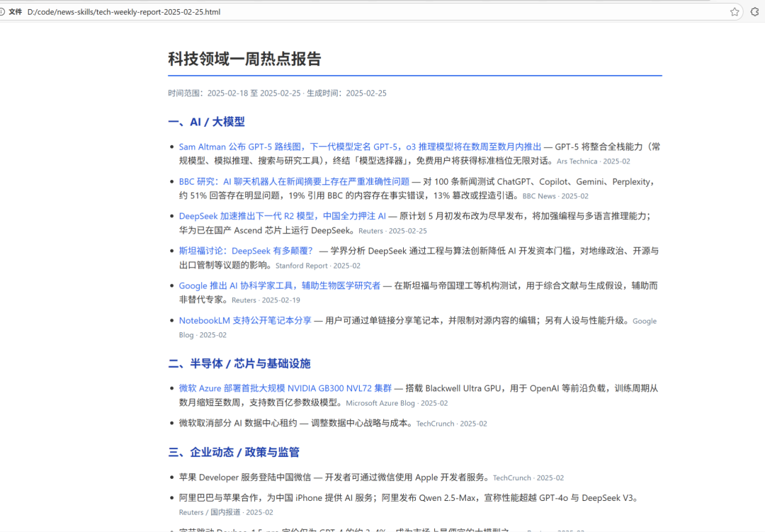Click the bookmark star icon

(x=735, y=12)
